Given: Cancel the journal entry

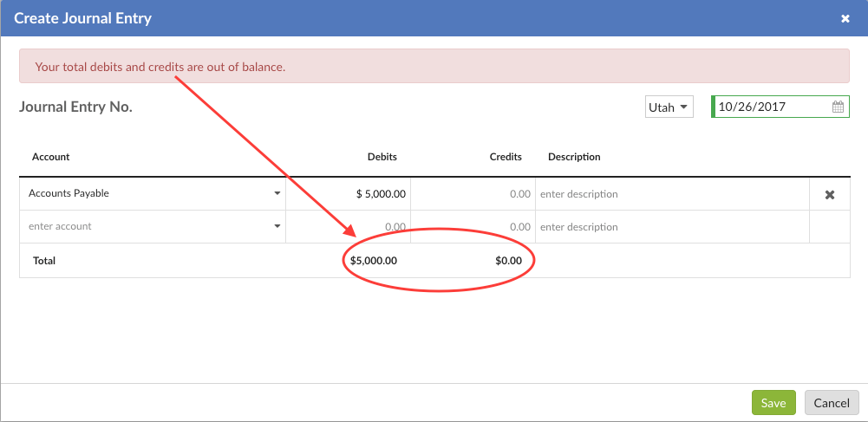Looking at the screenshot, I should 832,403.
